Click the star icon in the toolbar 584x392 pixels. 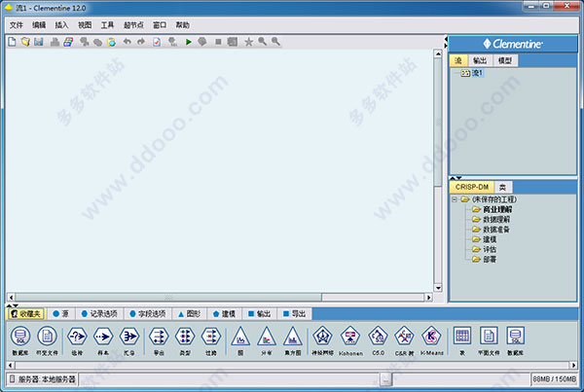tap(248, 42)
